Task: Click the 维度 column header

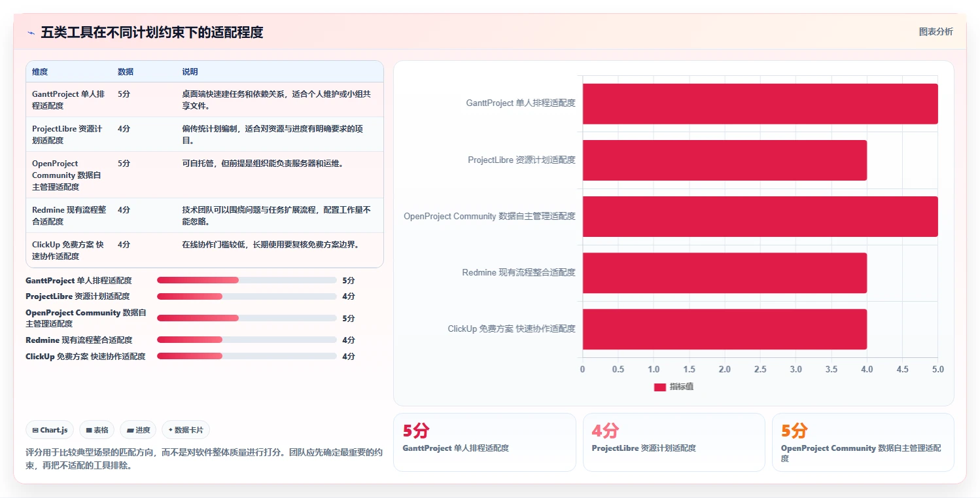Action: [40, 72]
